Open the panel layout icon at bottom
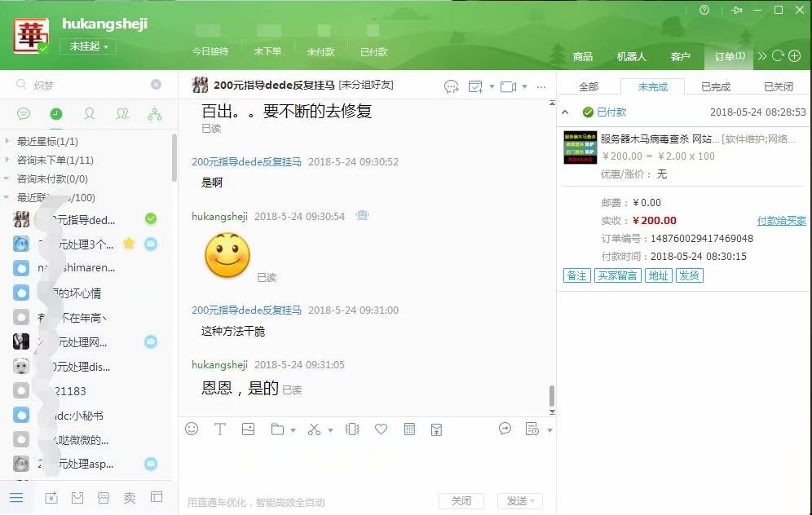This screenshot has height=515, width=812. pyautogui.click(x=157, y=497)
